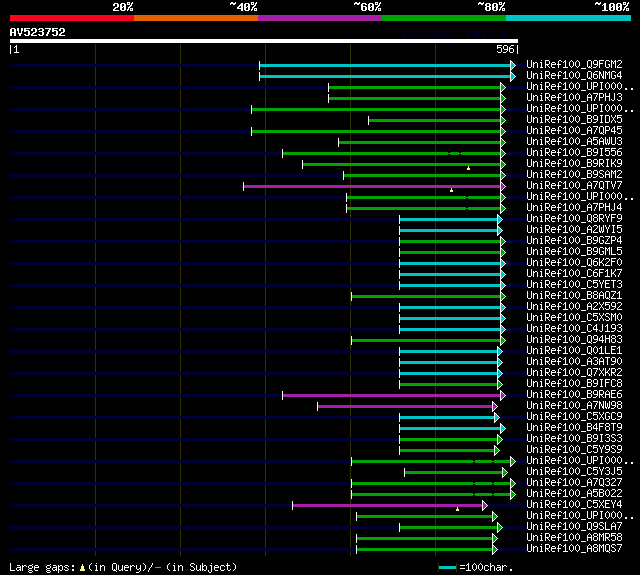Screen dimensions: 640x575
Task: Click the orange ~40% identity legend bar
Action: point(196,18)
